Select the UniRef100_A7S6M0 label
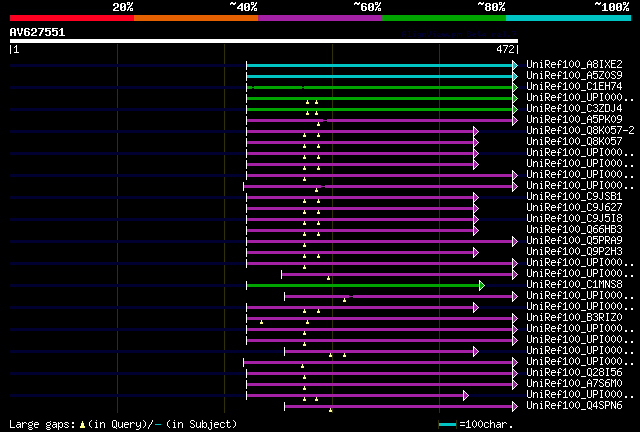The image size is (640, 432). click(574, 384)
